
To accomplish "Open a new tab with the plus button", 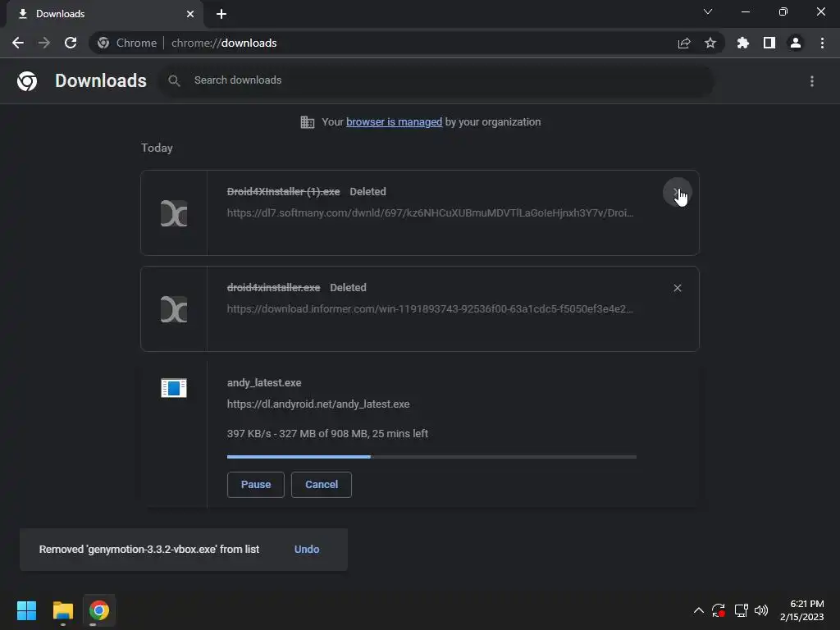I will pos(221,14).
